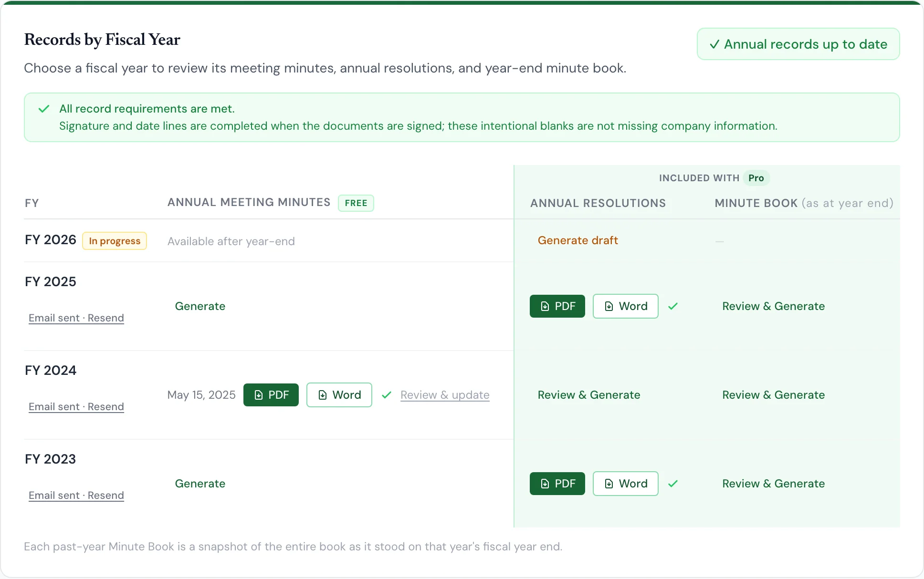Click the In progress badge for FY 2026
Viewport: 924px width, 579px height.
click(115, 241)
